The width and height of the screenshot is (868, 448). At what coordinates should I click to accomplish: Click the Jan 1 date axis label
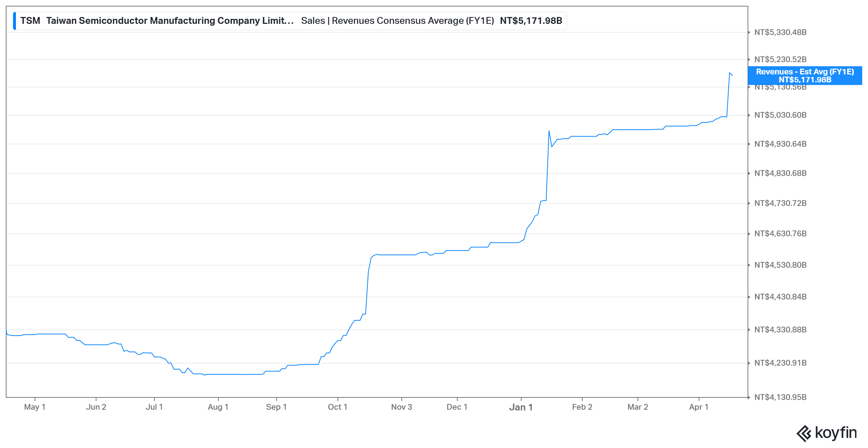point(521,407)
